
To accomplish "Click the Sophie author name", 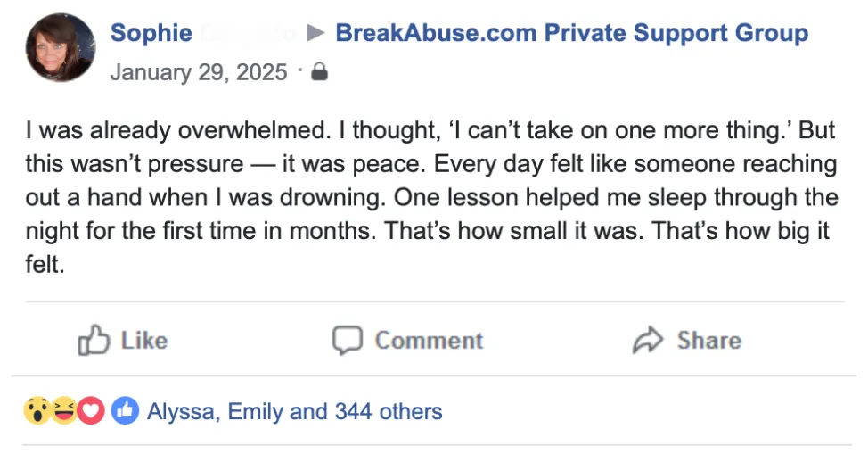I will [151, 33].
